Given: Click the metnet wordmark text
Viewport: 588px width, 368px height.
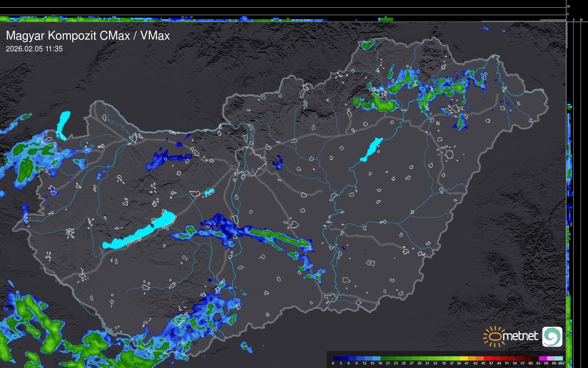Looking at the screenshot, I should coord(520,336).
